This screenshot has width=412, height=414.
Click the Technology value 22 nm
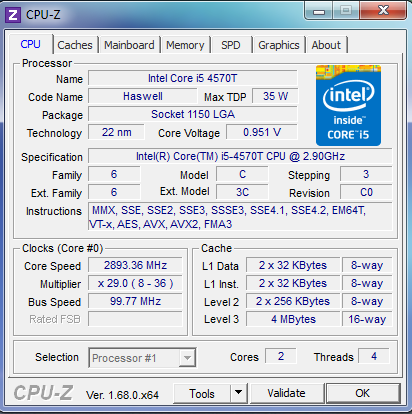click(x=116, y=132)
